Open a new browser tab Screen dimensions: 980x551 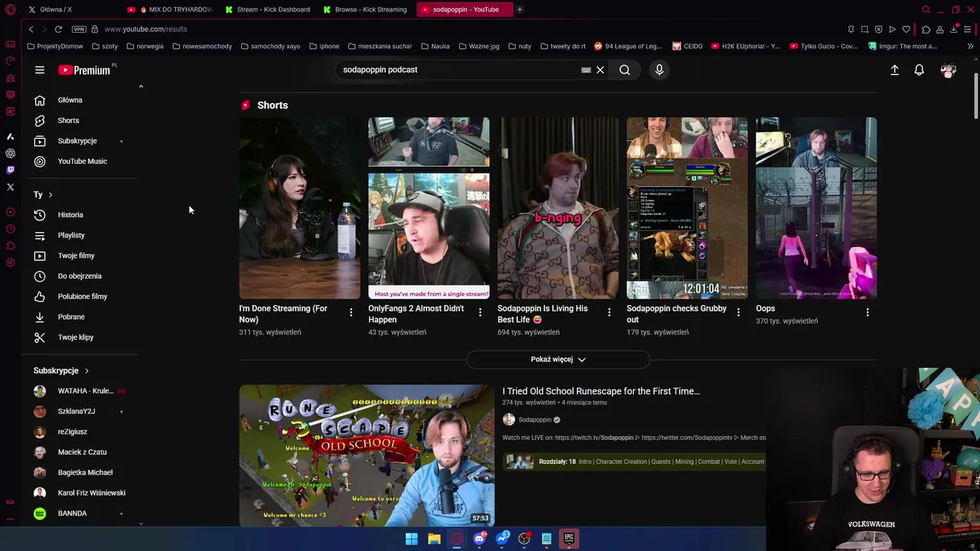[x=519, y=9]
